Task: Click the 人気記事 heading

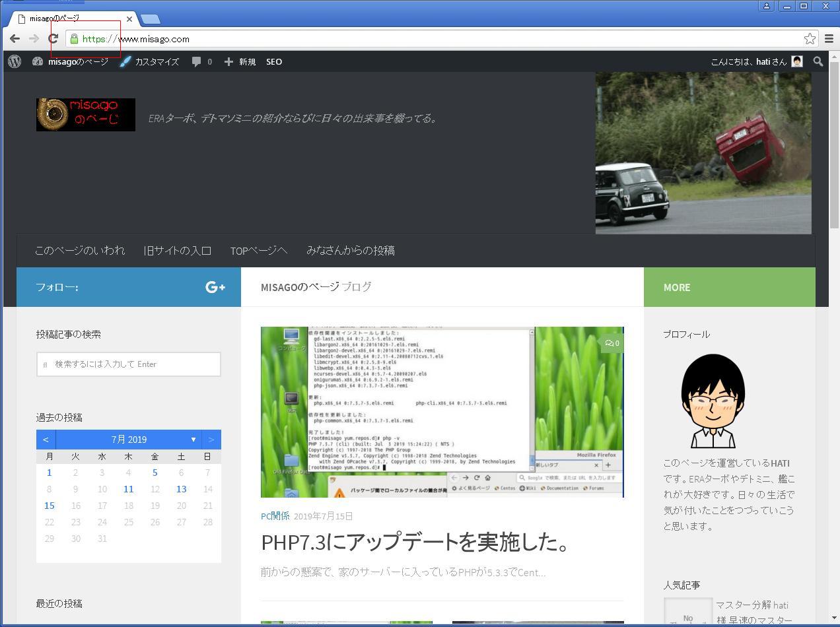Action: (x=682, y=585)
